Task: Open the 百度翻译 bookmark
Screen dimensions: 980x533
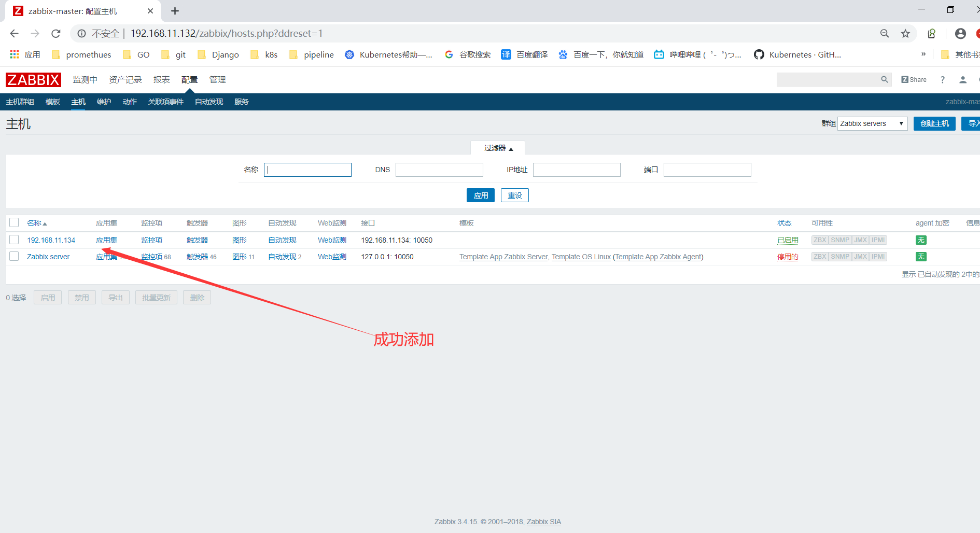Action: 524,54
